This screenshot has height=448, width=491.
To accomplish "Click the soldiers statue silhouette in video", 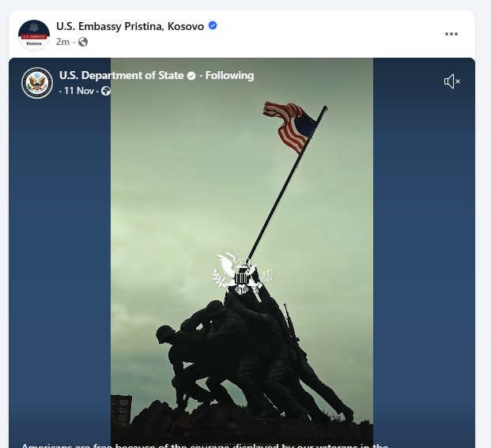I will click(254, 360).
